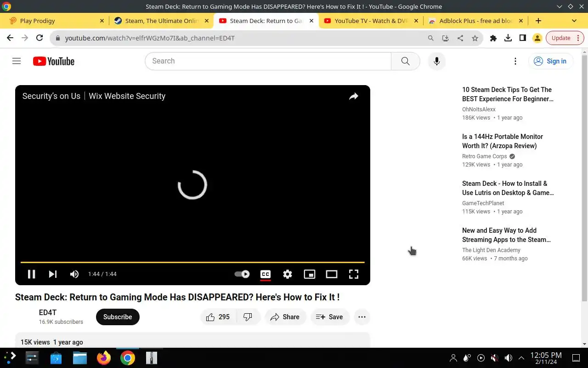Click the Sign in button
588x368 pixels.
click(550, 61)
